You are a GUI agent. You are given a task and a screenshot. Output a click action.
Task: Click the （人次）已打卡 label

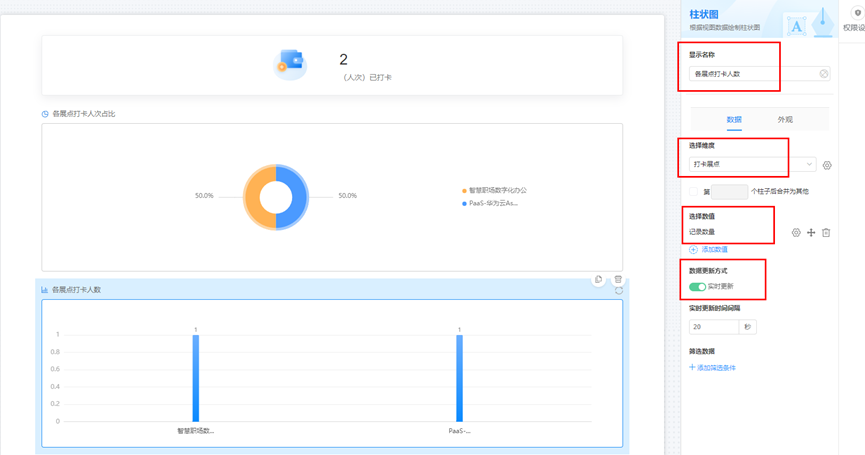pos(366,78)
